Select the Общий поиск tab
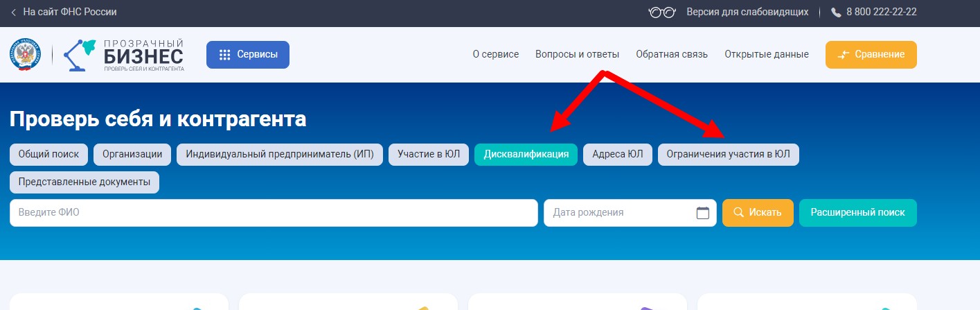980x310 pixels. [49, 155]
